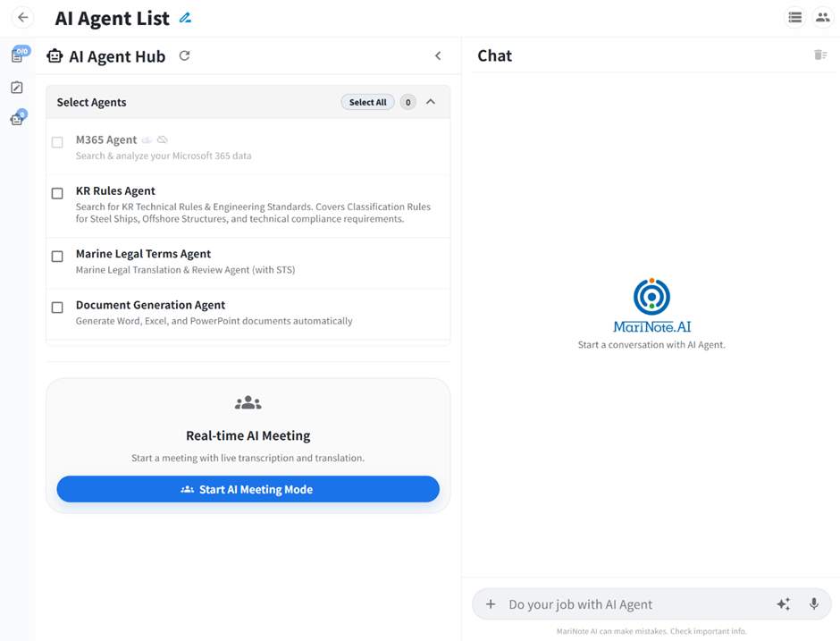The width and height of the screenshot is (840, 641).
Task: Open the participants icon at top right
Action: (822, 17)
